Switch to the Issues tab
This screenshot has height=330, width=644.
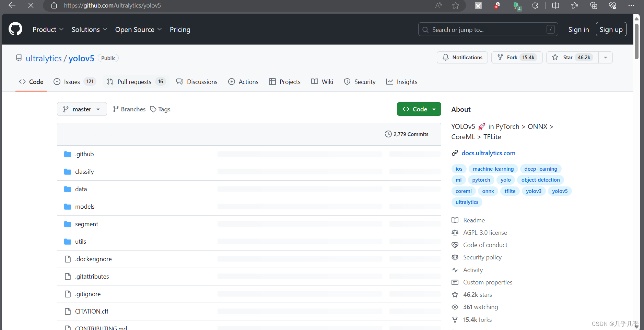pos(75,82)
